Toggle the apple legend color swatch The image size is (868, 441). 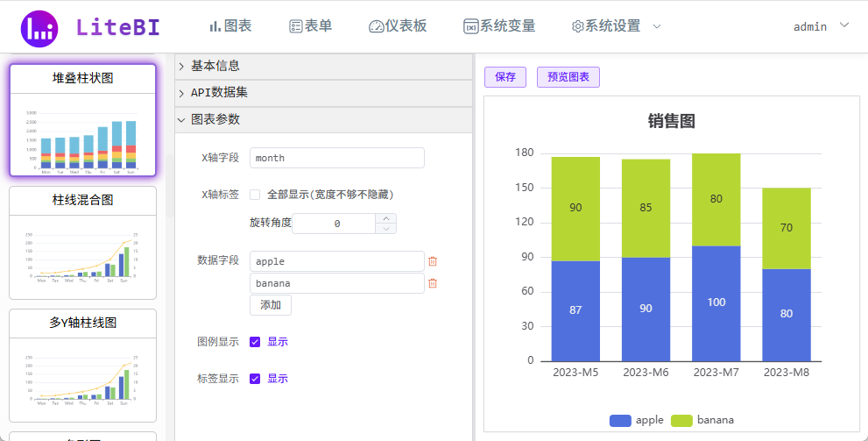(x=620, y=421)
